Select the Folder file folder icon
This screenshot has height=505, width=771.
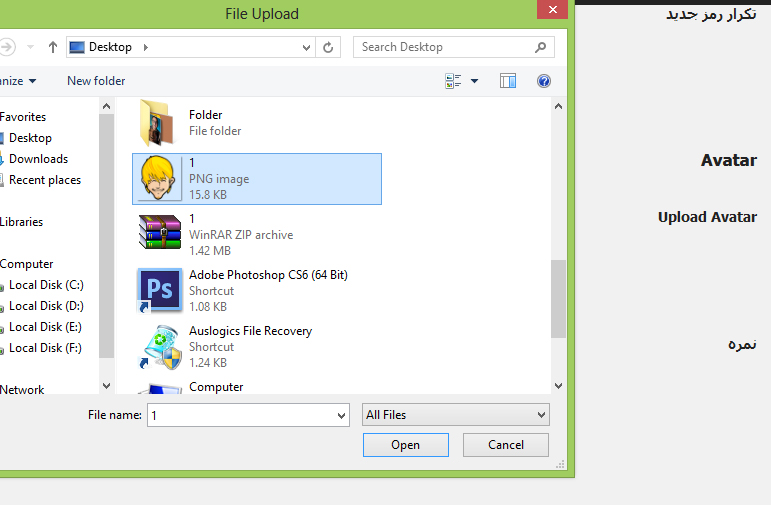click(157, 123)
